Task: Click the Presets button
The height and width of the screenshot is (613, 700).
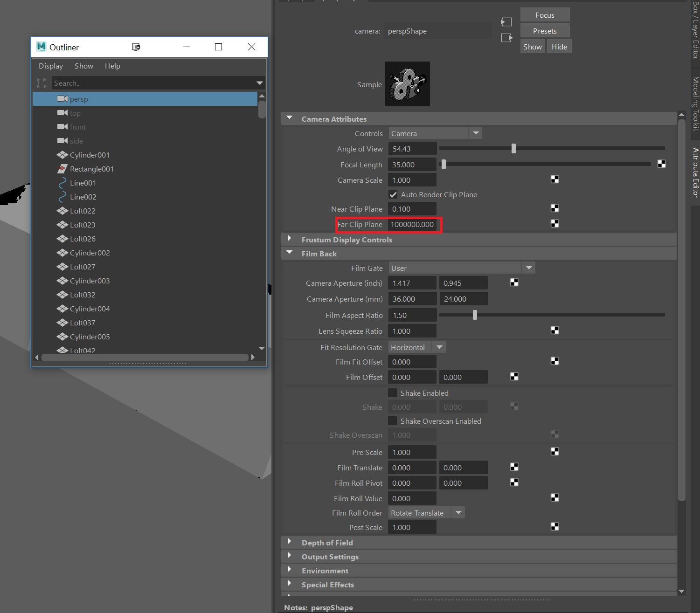Action: (544, 30)
